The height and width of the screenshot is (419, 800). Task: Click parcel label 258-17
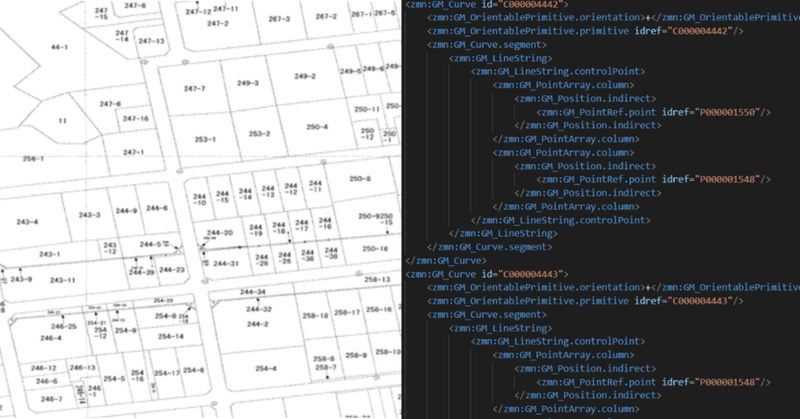click(x=347, y=312)
